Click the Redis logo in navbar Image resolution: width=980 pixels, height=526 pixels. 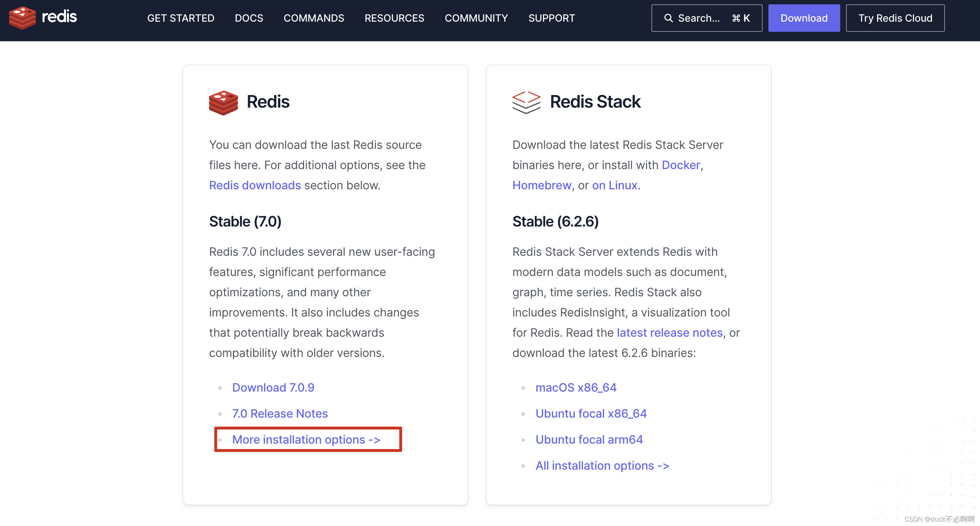click(x=43, y=17)
